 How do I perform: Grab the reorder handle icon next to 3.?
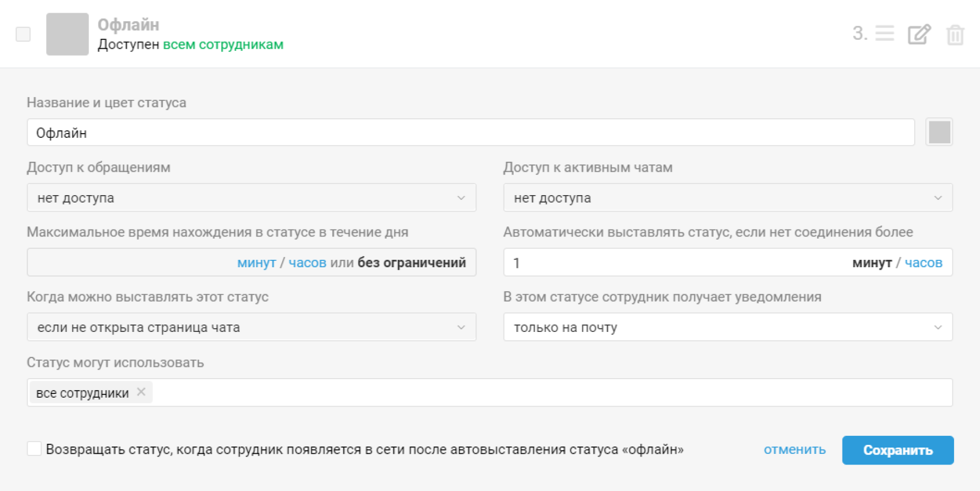(884, 33)
